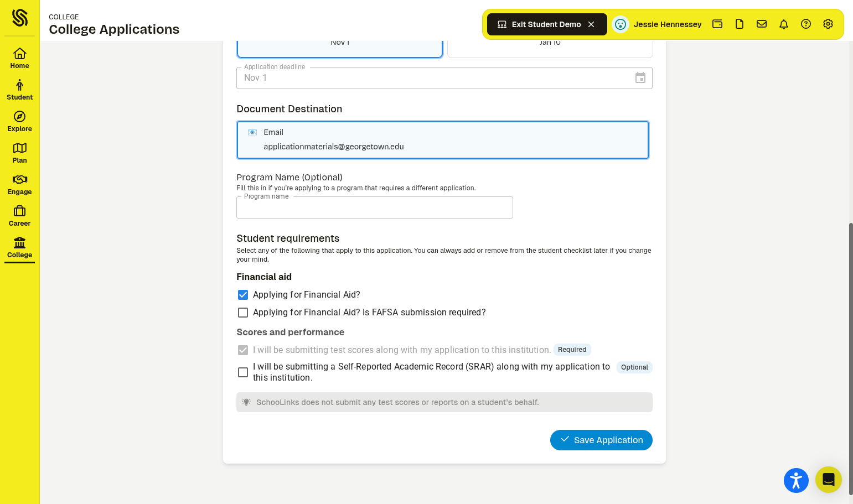Click the Program name input field
The width and height of the screenshot is (853, 504).
click(x=375, y=207)
